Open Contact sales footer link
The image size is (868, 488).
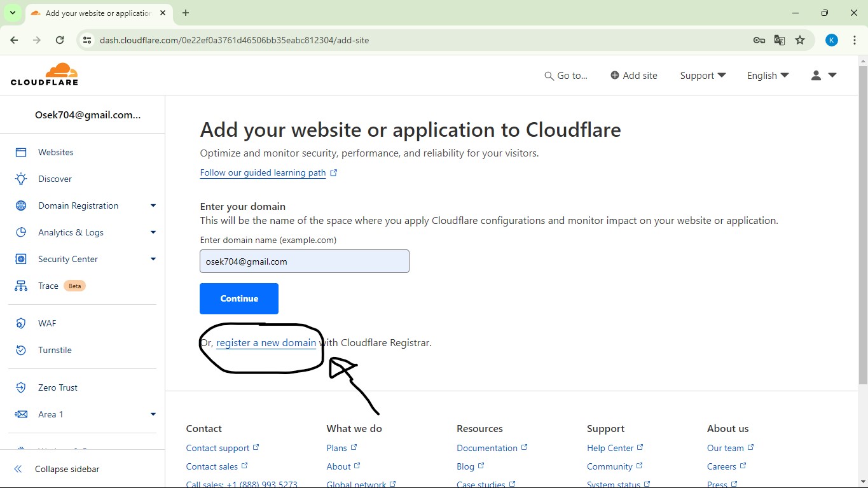pos(217,466)
